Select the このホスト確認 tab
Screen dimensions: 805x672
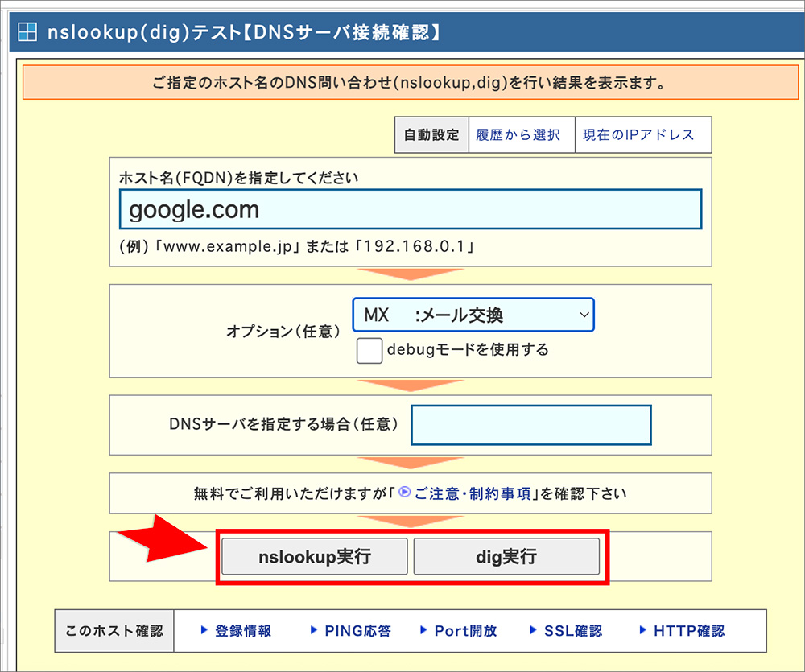(114, 631)
